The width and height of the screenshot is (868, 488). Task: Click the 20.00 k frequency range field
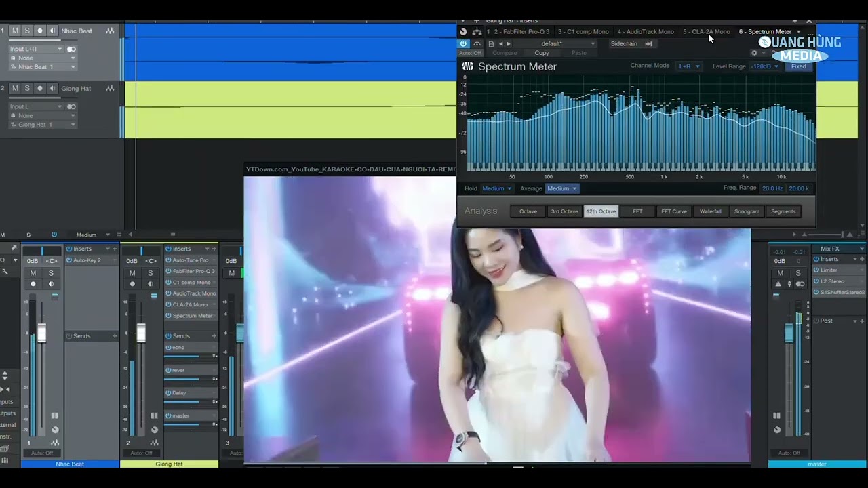(799, 188)
